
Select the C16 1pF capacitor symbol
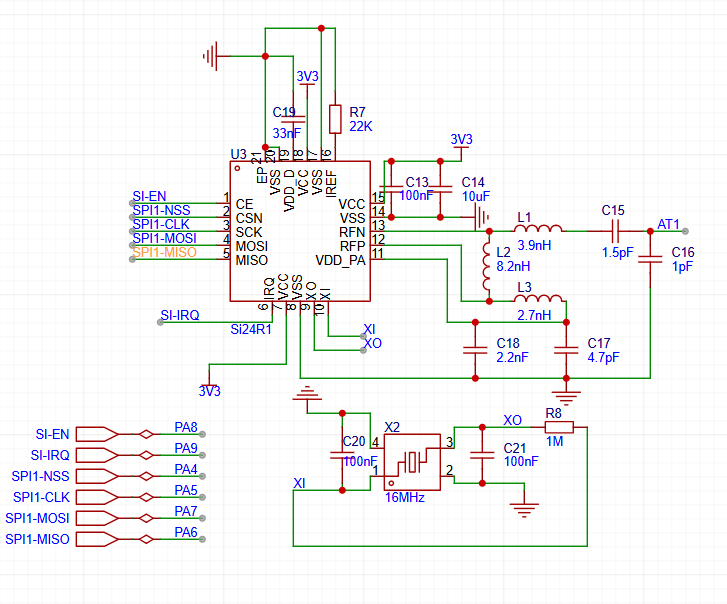(x=651, y=259)
